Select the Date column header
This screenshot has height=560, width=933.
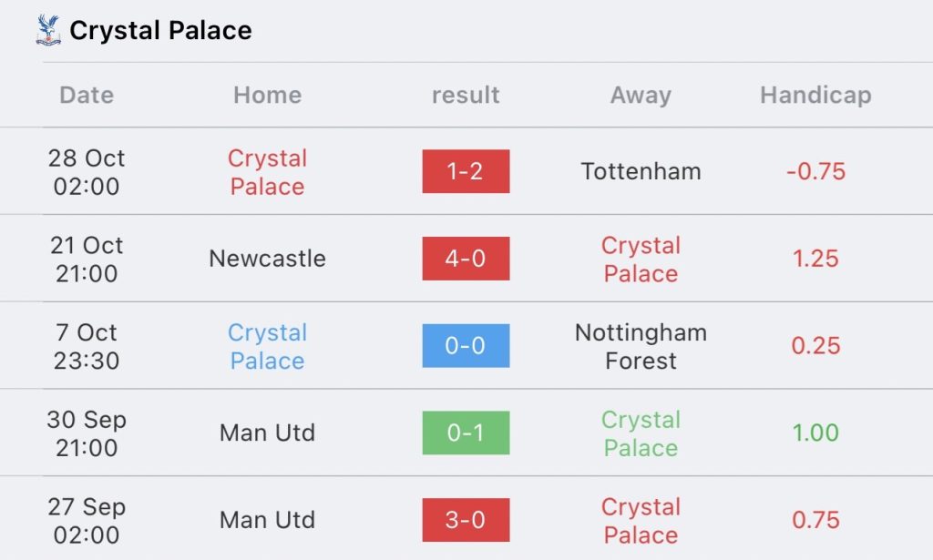87,95
